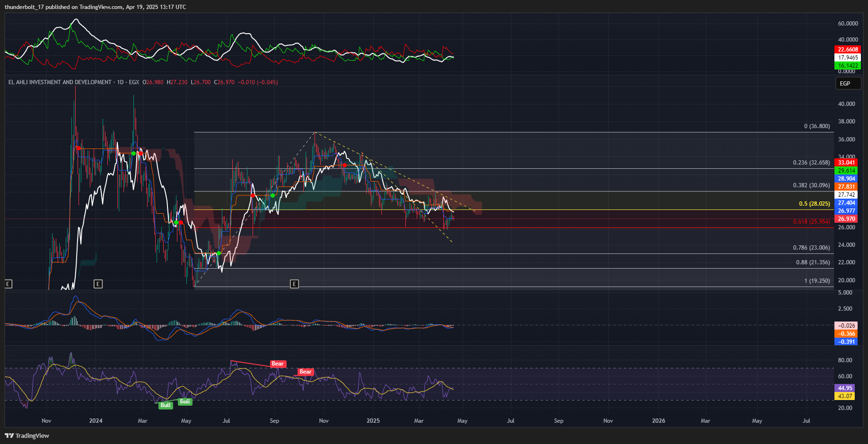
Task: Click the red 33.041 price label
Action: coord(846,163)
